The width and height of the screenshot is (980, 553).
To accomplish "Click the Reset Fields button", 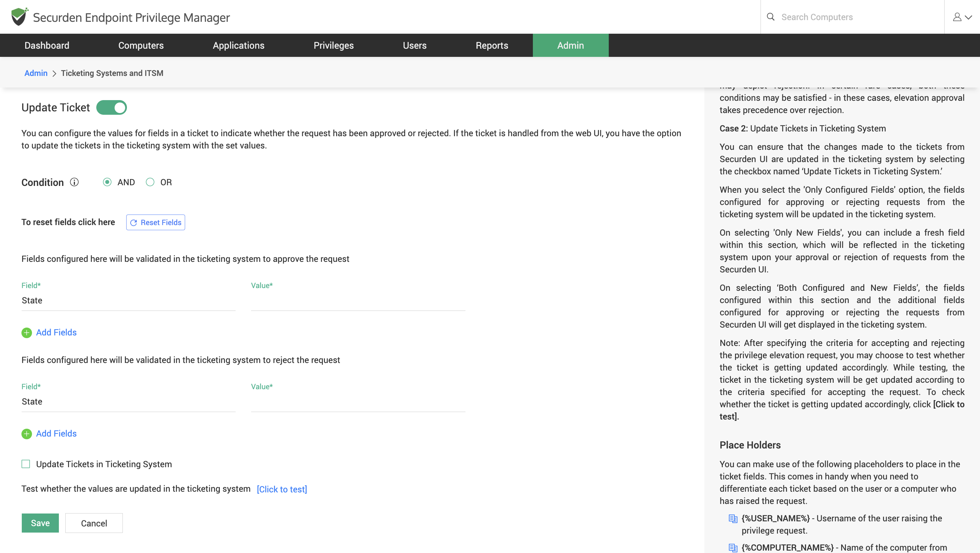I will 156,222.
